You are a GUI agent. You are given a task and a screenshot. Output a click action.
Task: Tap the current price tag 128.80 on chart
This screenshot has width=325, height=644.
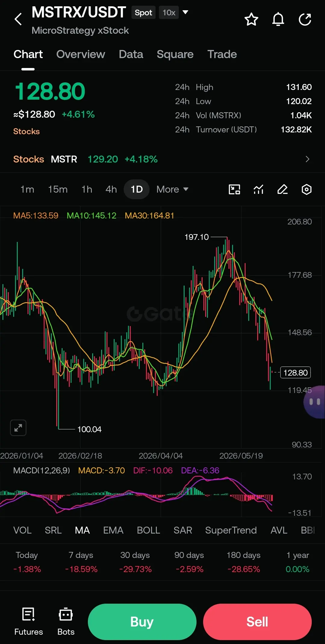click(x=296, y=373)
